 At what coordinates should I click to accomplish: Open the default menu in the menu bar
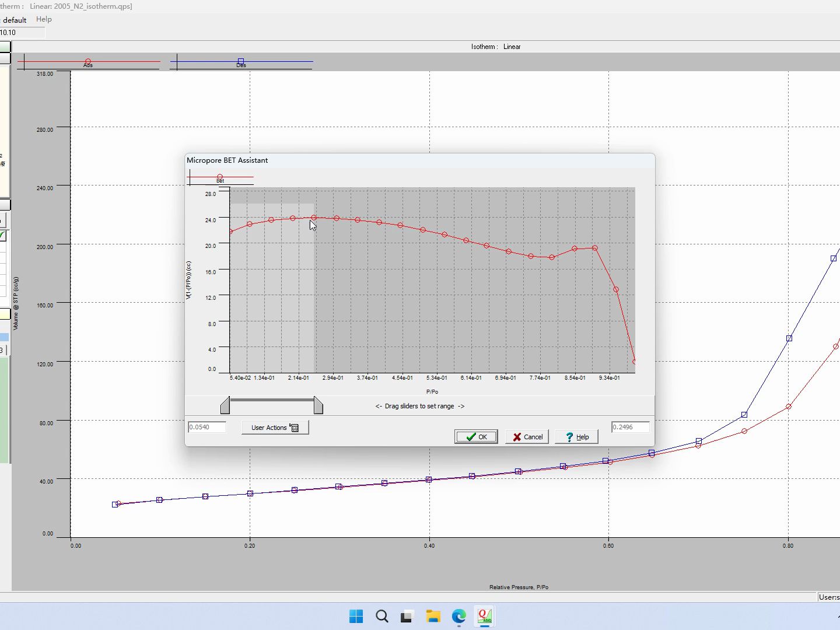15,20
